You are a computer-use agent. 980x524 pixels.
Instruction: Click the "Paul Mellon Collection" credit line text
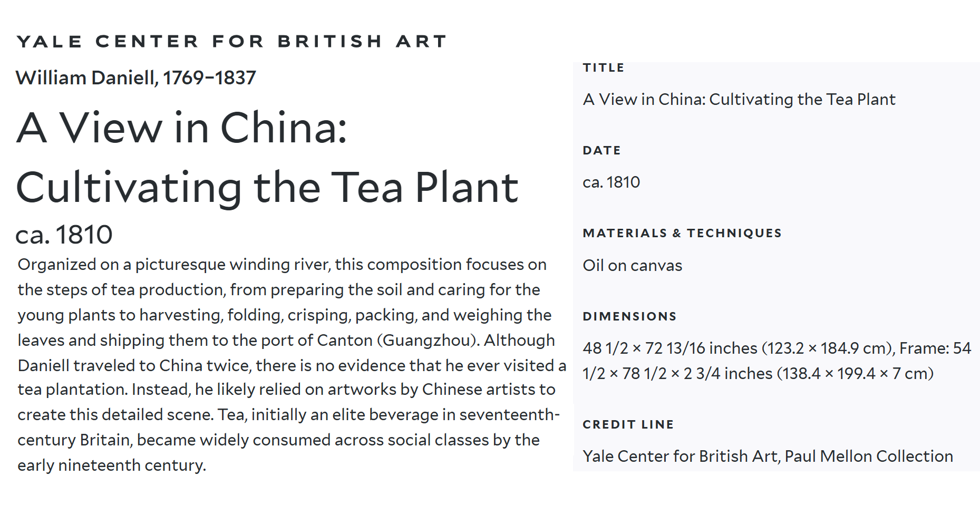[868, 457]
